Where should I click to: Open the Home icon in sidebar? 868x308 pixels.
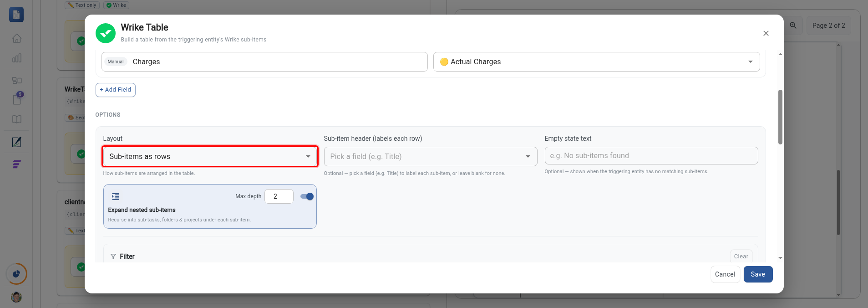point(17,38)
